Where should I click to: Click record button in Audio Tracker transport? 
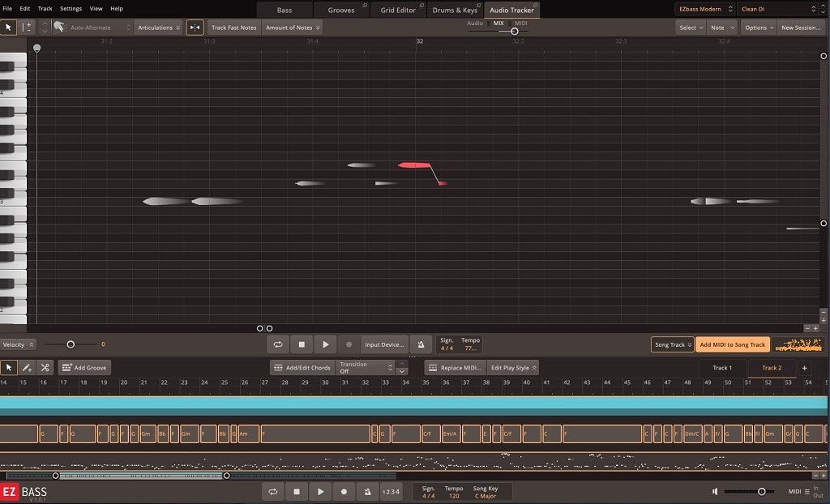pyautogui.click(x=349, y=344)
